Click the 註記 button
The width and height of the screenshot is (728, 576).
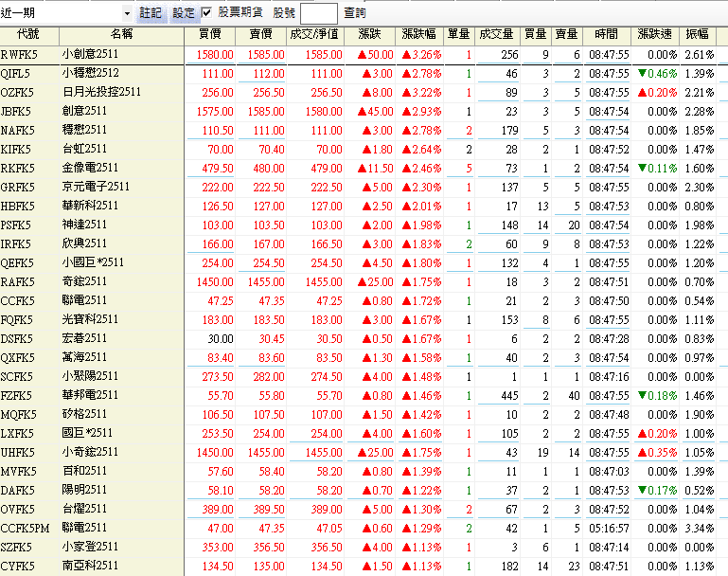[151, 13]
